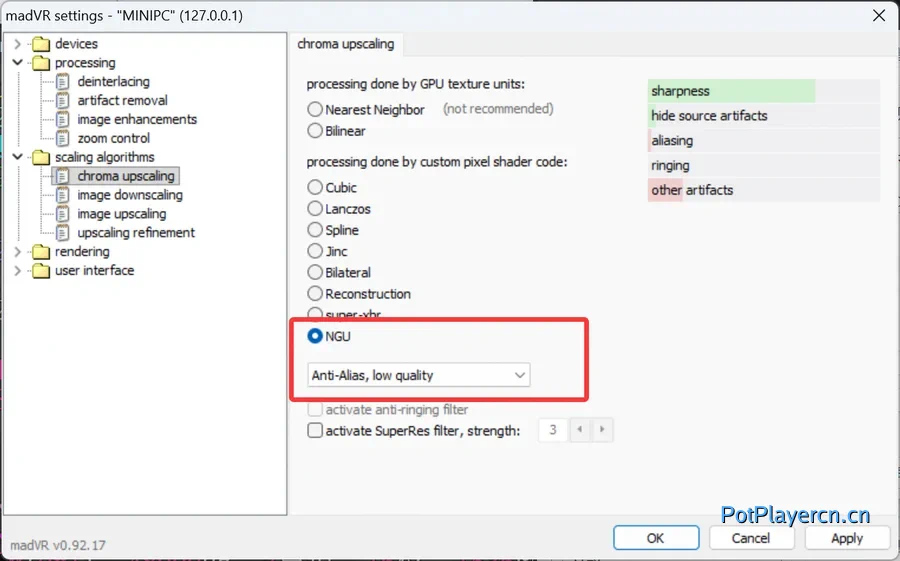Choose the Jinc upscaling option

coord(316,251)
